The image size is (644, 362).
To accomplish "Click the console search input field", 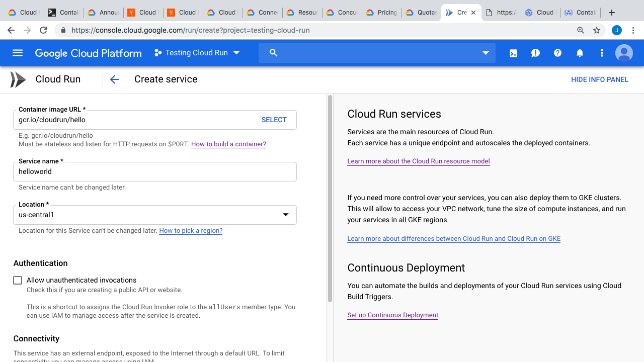I will [377, 53].
